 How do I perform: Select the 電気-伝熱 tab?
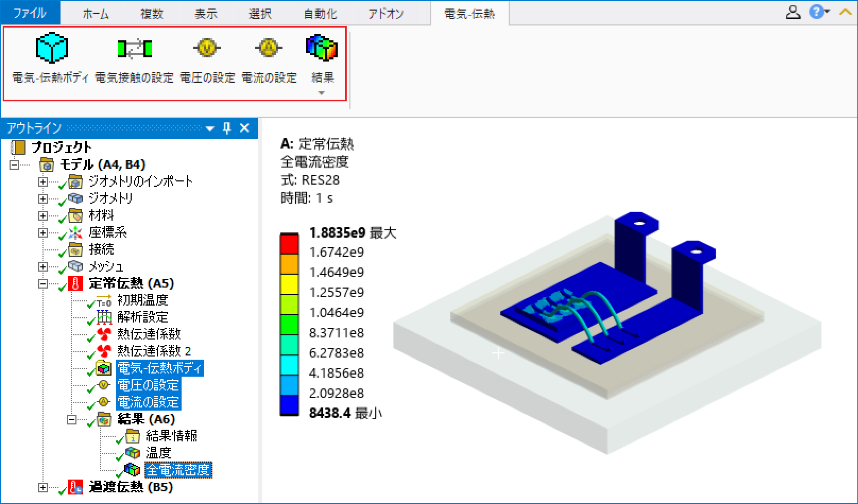pyautogui.click(x=469, y=14)
